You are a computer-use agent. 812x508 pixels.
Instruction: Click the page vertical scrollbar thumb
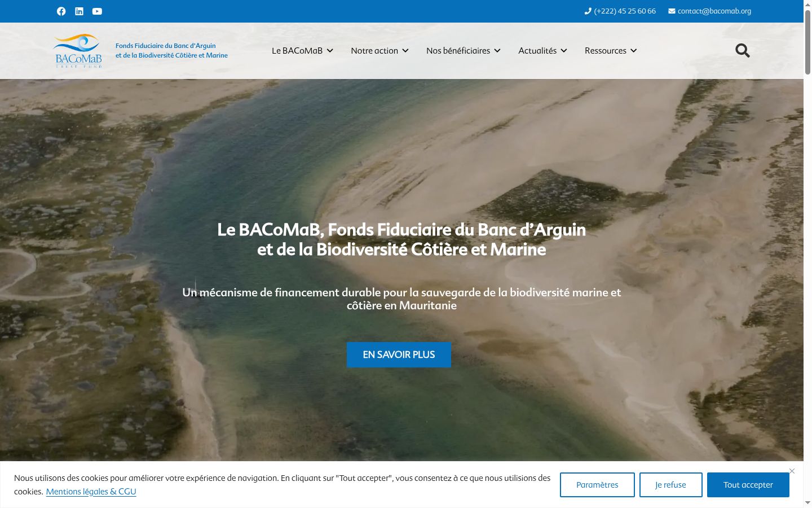(807, 42)
